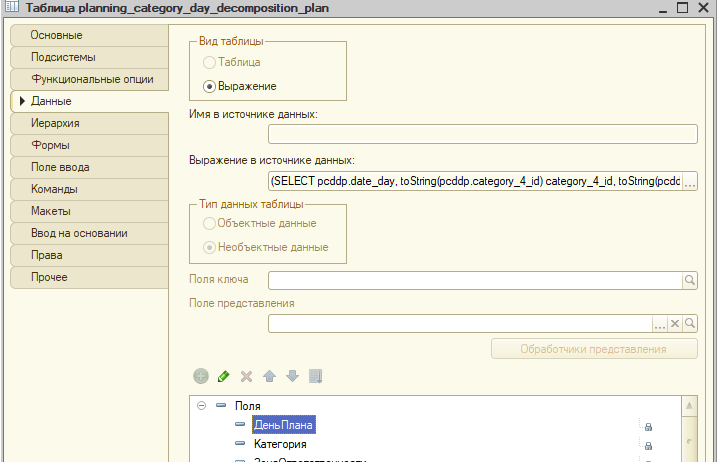Click Обработчики представления button
The height and width of the screenshot is (462, 717).
tap(594, 349)
